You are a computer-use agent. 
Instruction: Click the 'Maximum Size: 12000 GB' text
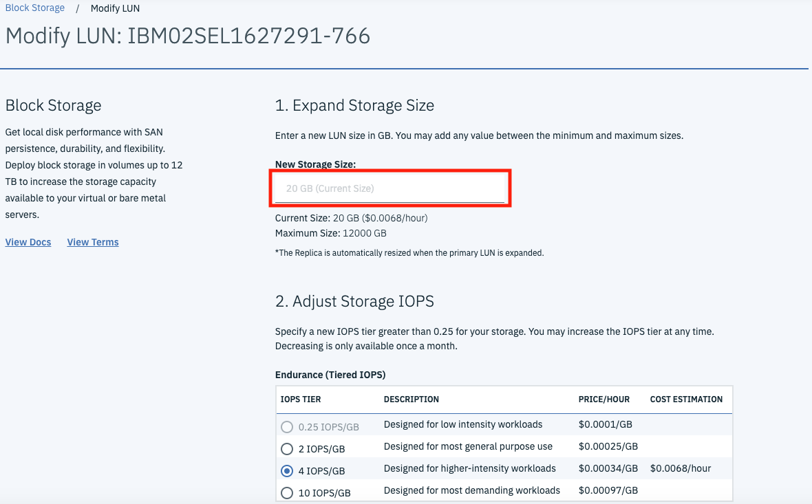[330, 233]
